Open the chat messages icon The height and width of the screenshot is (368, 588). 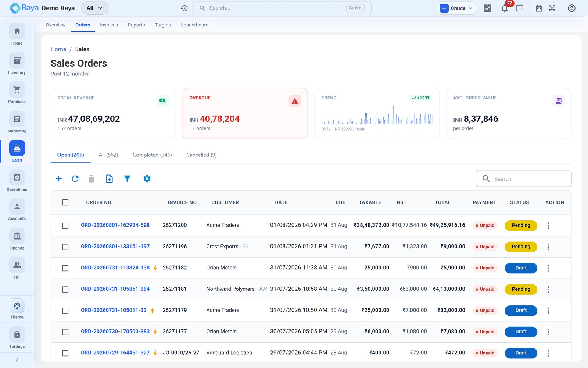click(520, 8)
